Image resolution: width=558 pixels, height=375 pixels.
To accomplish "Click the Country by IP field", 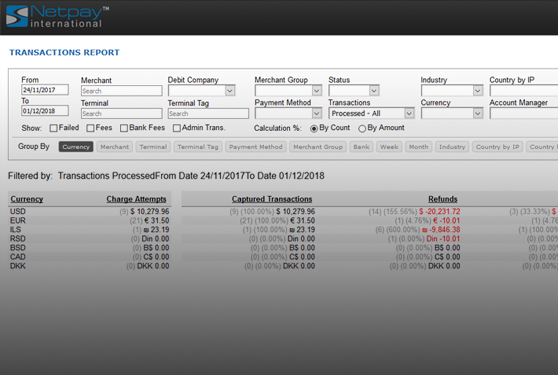I will [523, 90].
